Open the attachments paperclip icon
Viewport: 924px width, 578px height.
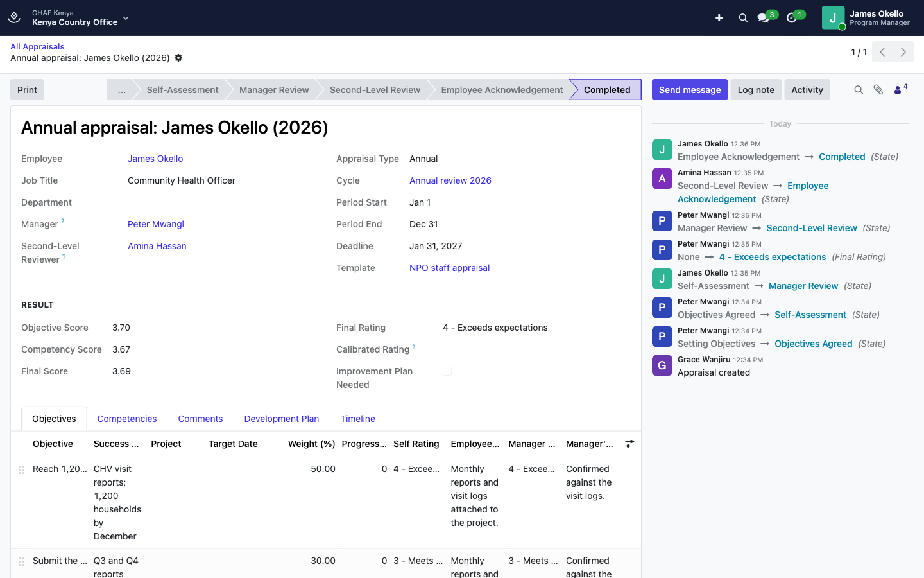pos(878,90)
